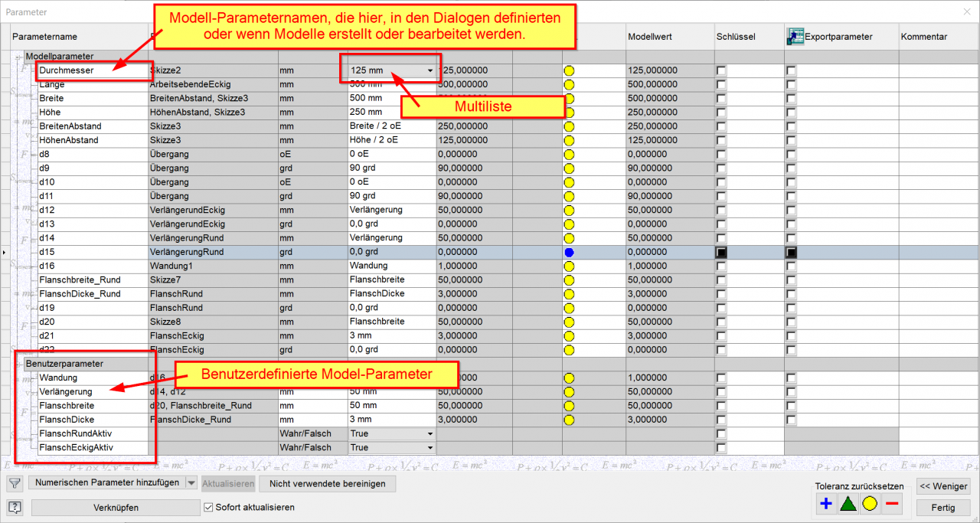Click the Nicht verwendete bereinigen button
Image resolution: width=980 pixels, height=523 pixels.
(x=327, y=483)
